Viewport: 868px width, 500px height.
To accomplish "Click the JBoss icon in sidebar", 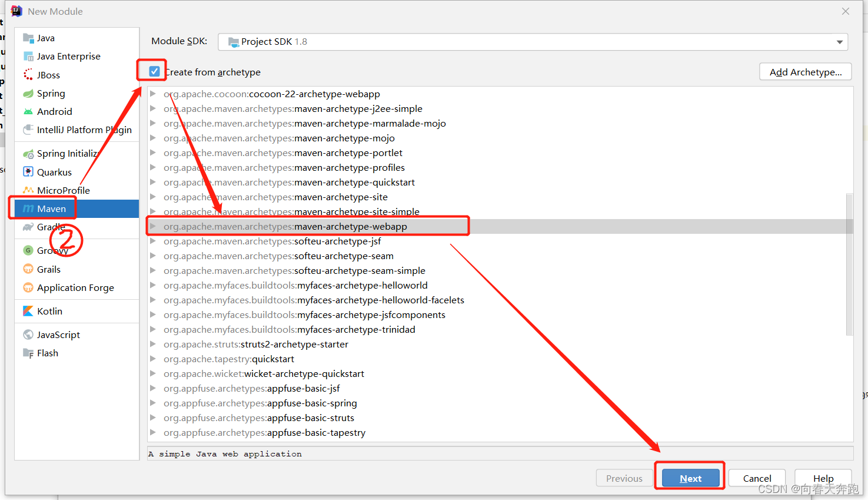I will tap(28, 75).
